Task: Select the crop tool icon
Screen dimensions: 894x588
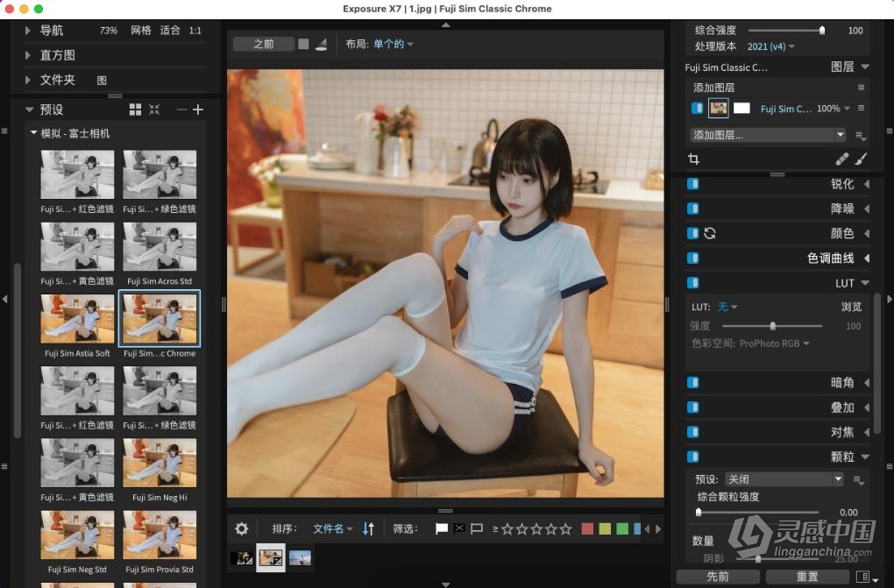Action: (x=694, y=159)
